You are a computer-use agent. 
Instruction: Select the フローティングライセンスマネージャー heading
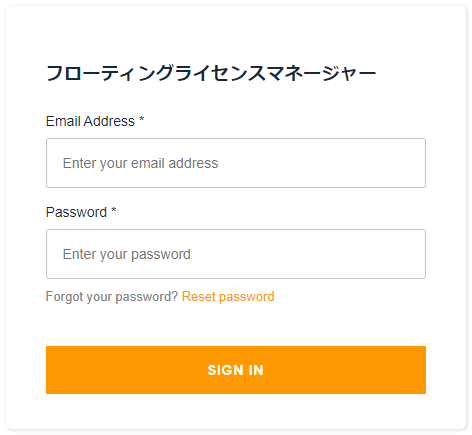[x=211, y=73]
